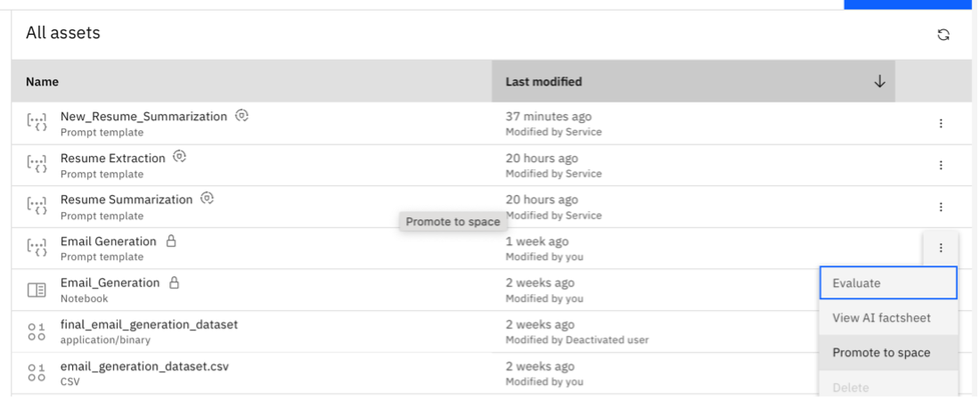Click the CSV icon beside email_generation_dataset.csv
The image size is (980, 400).
coord(37,373)
